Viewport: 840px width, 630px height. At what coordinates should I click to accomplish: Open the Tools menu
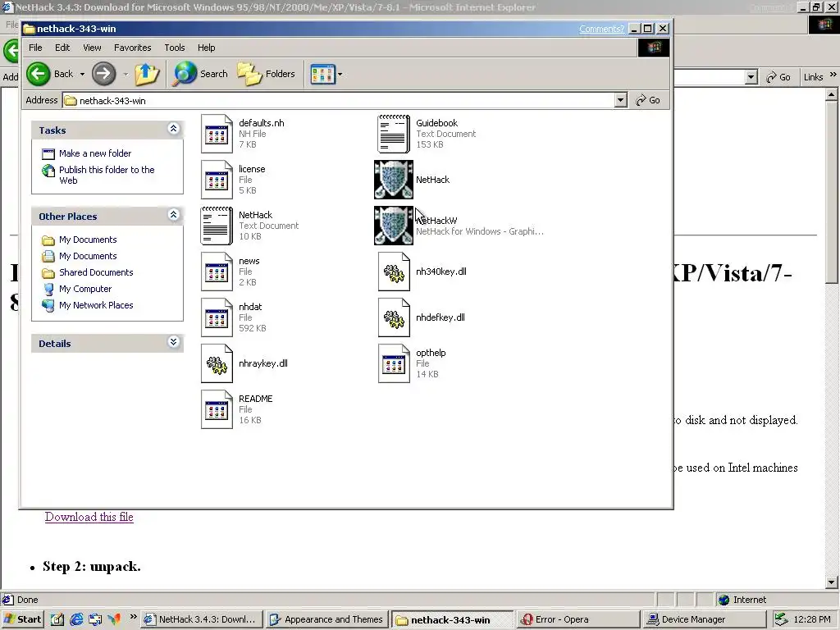pyautogui.click(x=175, y=48)
